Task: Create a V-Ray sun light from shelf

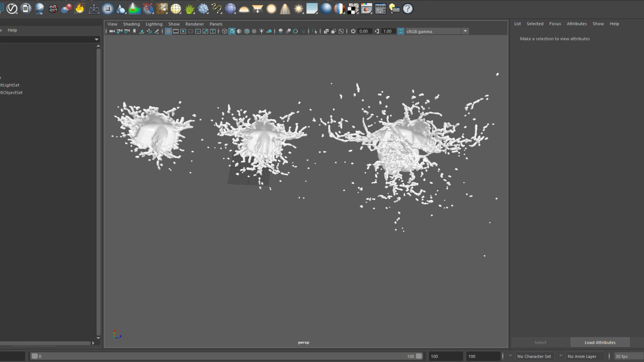Action: 298,9
